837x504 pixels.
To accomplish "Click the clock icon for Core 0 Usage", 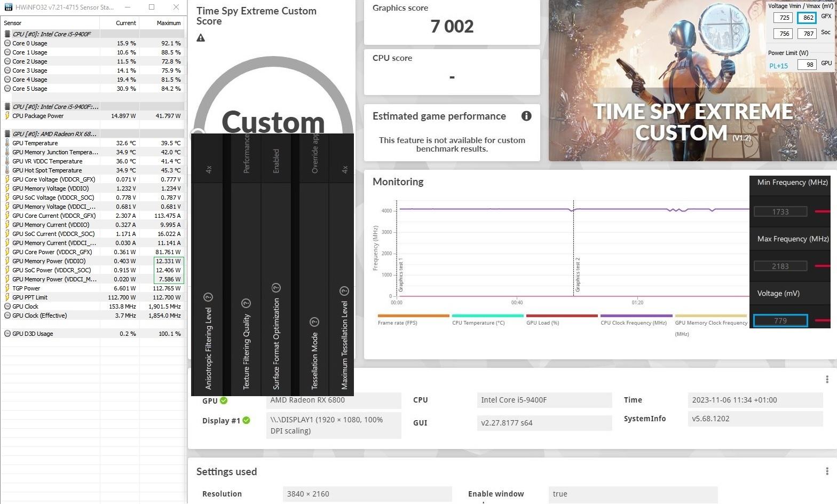I will tap(7, 43).
